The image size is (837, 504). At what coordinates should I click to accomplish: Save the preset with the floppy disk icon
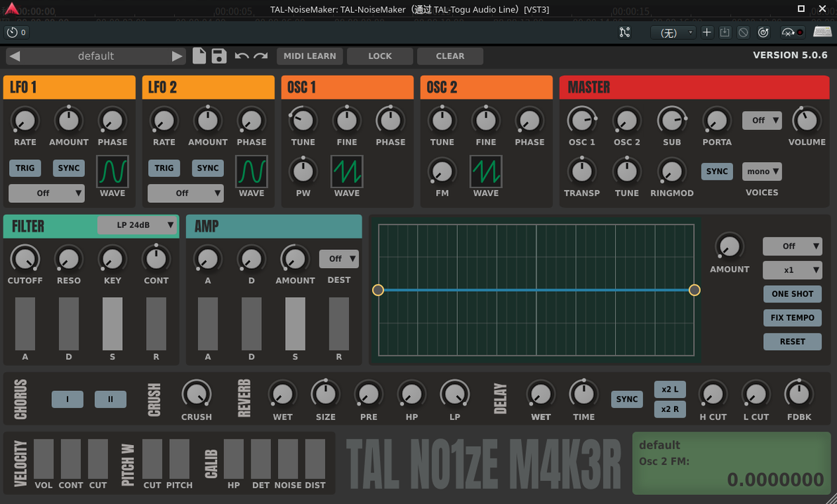pyautogui.click(x=219, y=56)
